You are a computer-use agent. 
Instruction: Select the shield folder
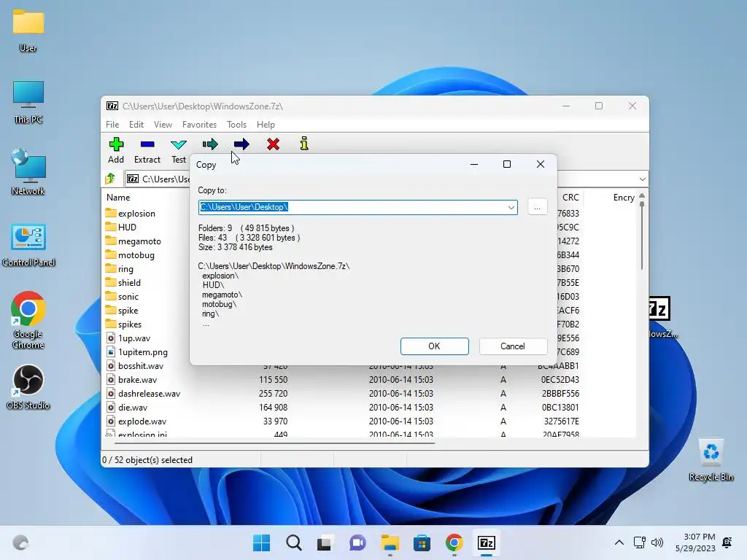tap(123, 282)
